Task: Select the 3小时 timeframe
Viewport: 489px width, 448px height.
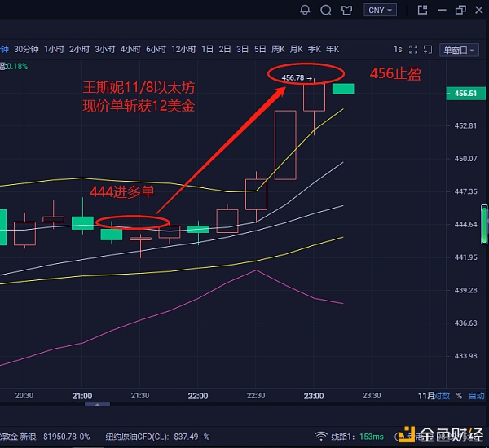Action: pyautogui.click(x=105, y=49)
